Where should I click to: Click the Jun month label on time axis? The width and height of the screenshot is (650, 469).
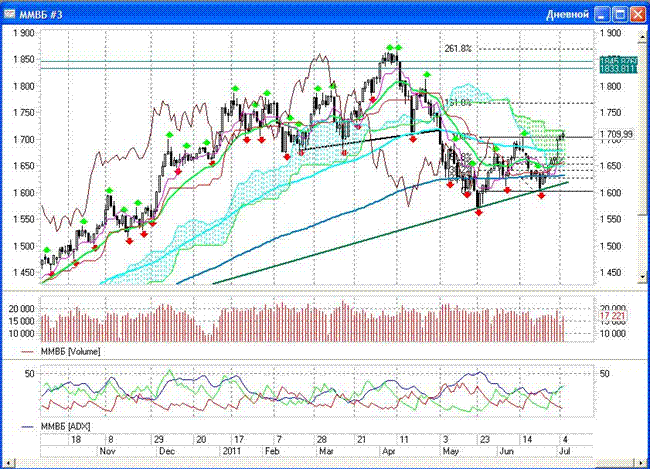pyautogui.click(x=507, y=451)
